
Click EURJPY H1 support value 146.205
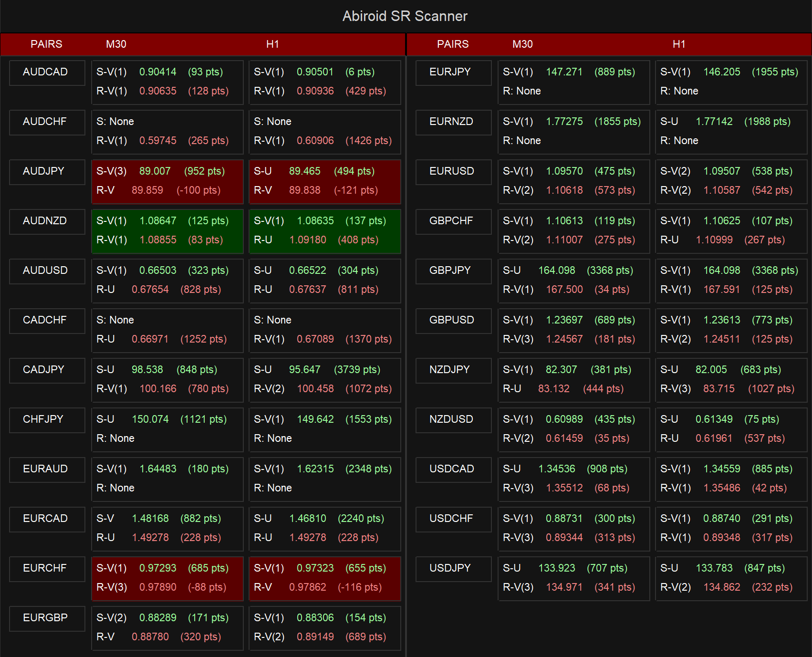(722, 72)
